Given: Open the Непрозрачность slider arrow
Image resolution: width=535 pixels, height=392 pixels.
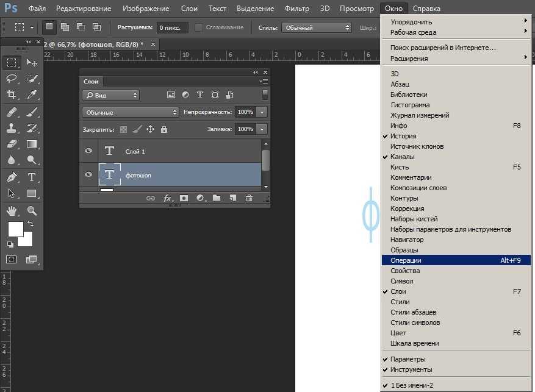Looking at the screenshot, I should (x=262, y=112).
